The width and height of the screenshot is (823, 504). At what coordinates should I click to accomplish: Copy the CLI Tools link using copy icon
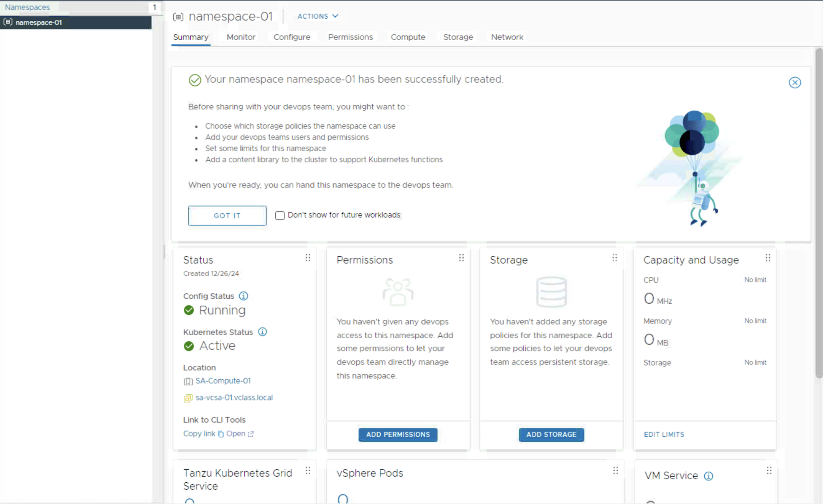221,434
